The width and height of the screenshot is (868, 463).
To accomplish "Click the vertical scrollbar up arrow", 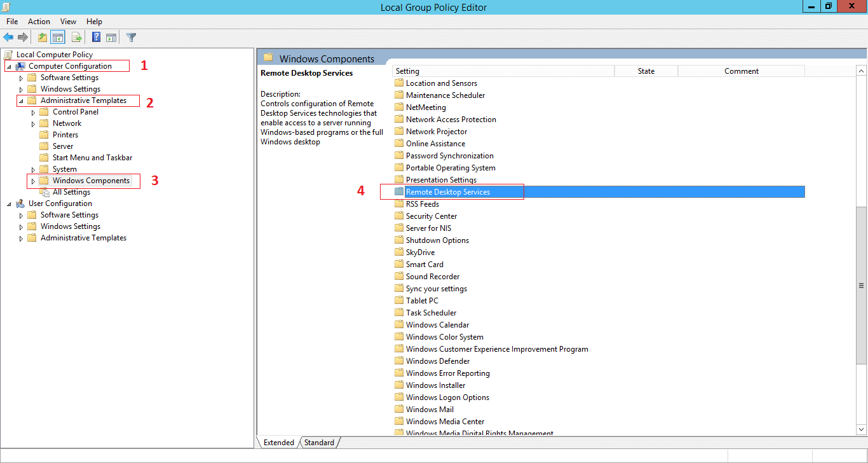I will click(x=861, y=71).
